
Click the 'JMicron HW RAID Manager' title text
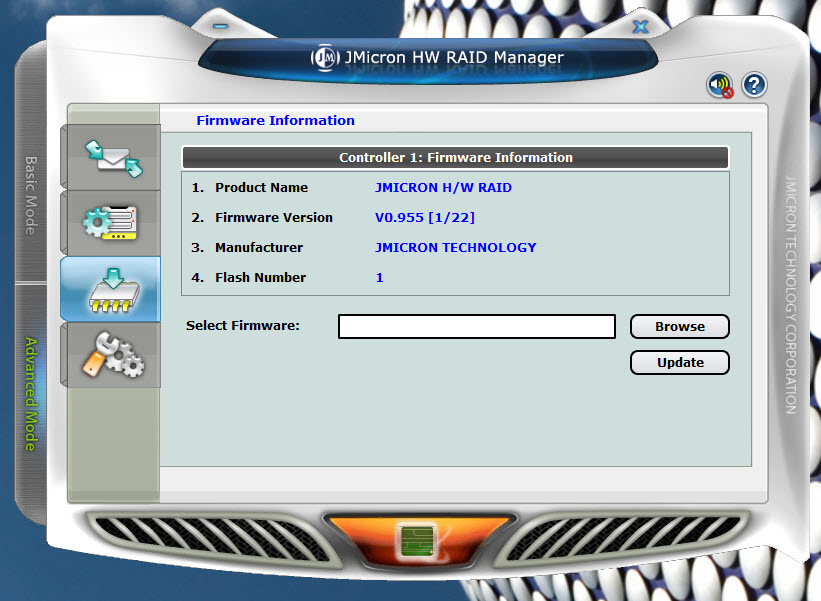point(454,57)
